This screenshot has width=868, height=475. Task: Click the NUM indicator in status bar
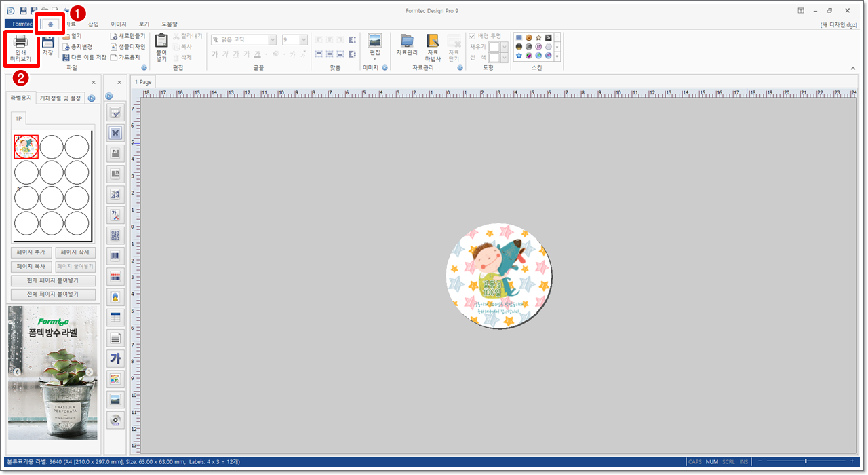coord(712,462)
